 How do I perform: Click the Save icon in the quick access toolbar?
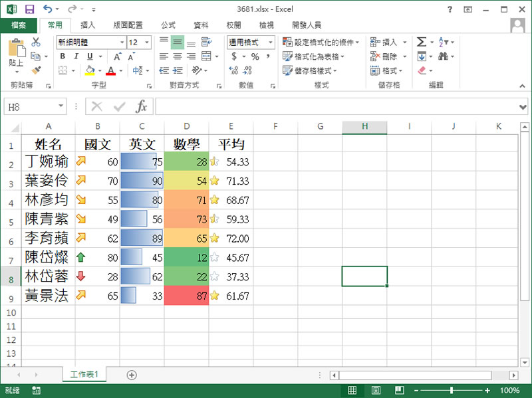(29, 9)
